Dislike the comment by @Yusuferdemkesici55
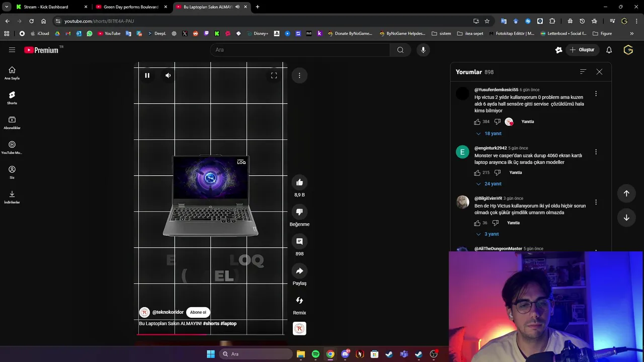Viewport: 644px width, 362px height. [x=497, y=122]
